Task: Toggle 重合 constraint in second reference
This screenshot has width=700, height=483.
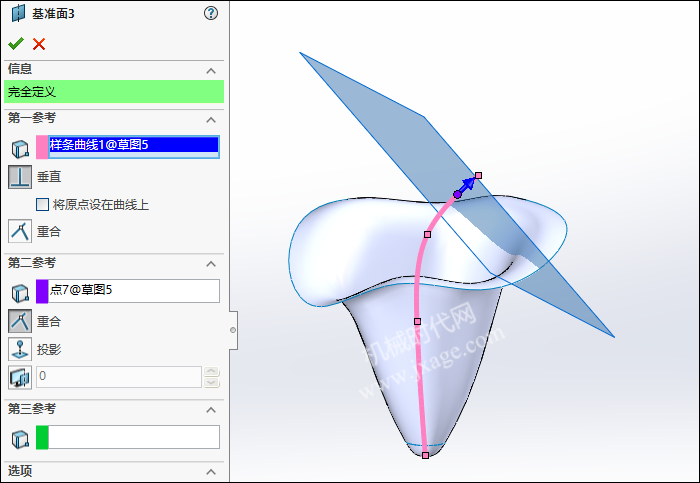Action: [20, 321]
